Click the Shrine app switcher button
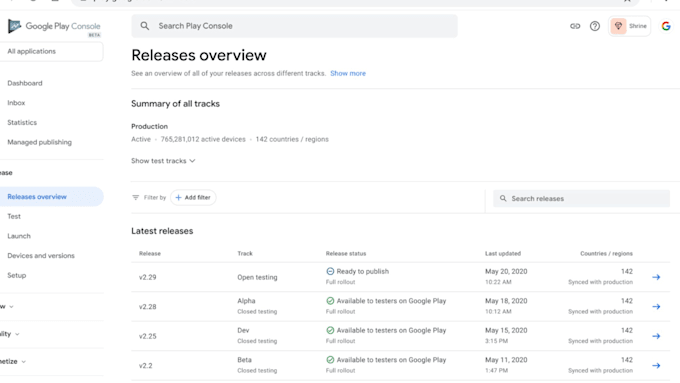 pyautogui.click(x=629, y=26)
